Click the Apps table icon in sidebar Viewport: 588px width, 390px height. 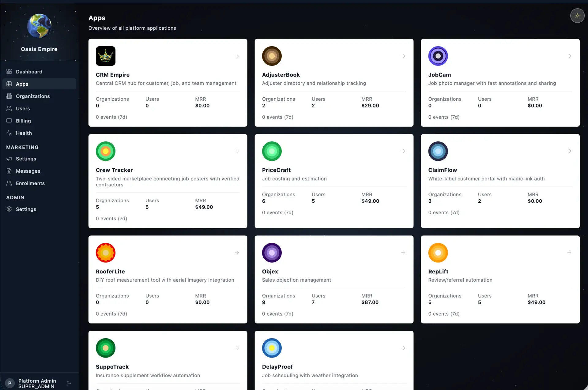click(9, 84)
